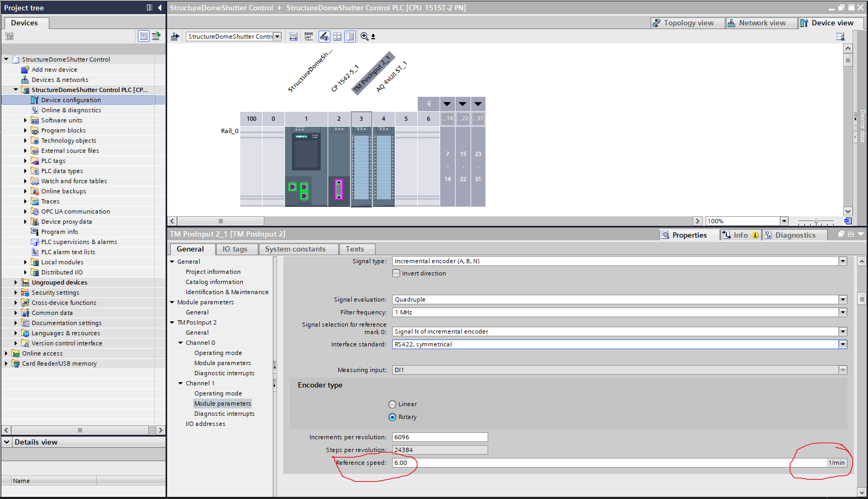Screen dimensions: 868x499
Task: Open the Signal evaluation dropdown
Action: coord(843,299)
